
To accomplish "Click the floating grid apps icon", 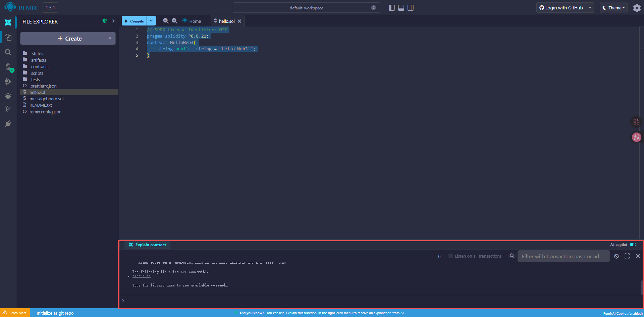I will click(x=636, y=122).
